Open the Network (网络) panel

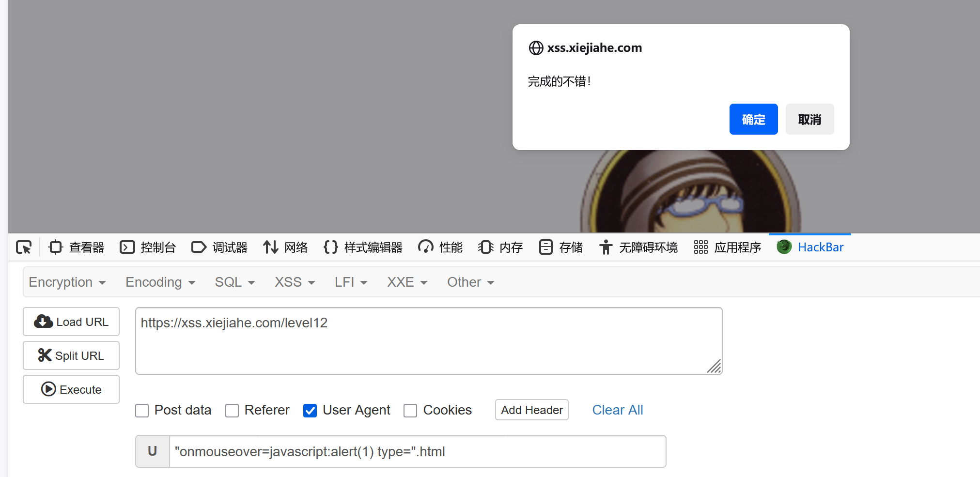click(285, 247)
